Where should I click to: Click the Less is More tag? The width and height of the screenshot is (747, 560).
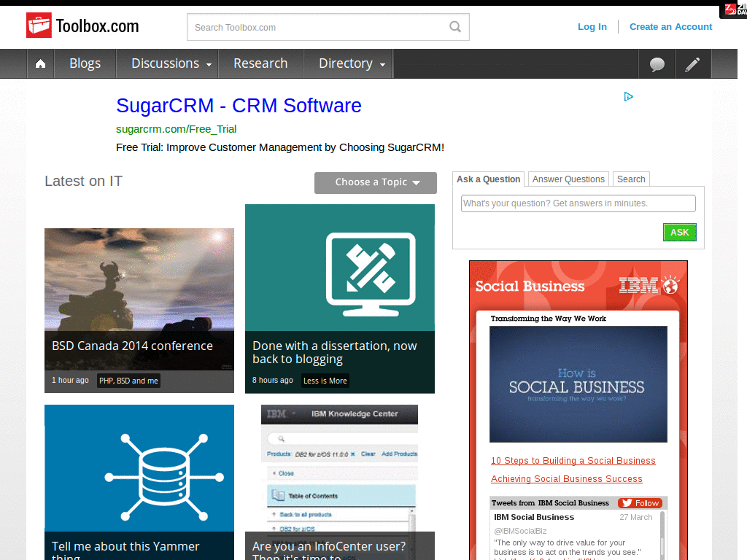(325, 381)
